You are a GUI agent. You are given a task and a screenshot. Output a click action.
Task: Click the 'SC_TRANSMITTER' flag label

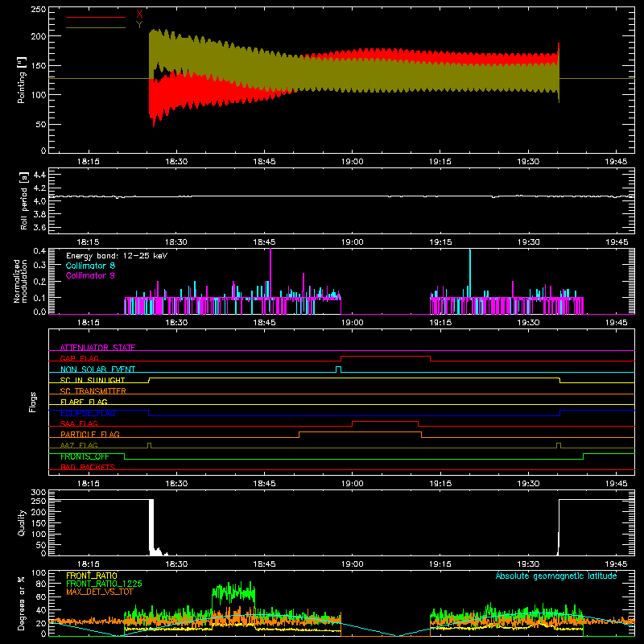[x=93, y=390]
